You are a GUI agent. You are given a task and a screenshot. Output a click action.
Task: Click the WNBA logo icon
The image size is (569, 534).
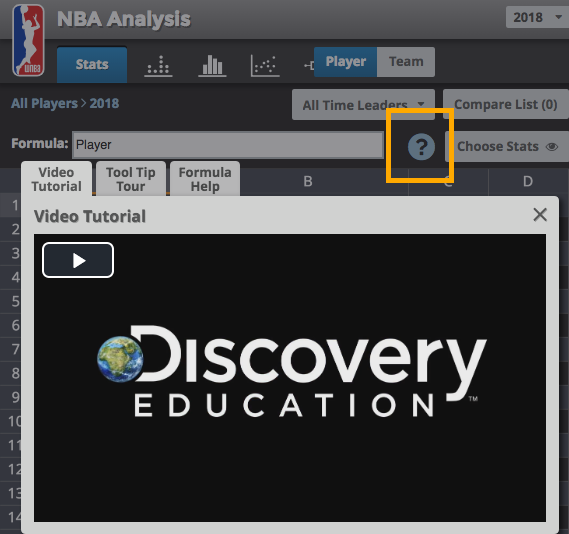(x=28, y=40)
